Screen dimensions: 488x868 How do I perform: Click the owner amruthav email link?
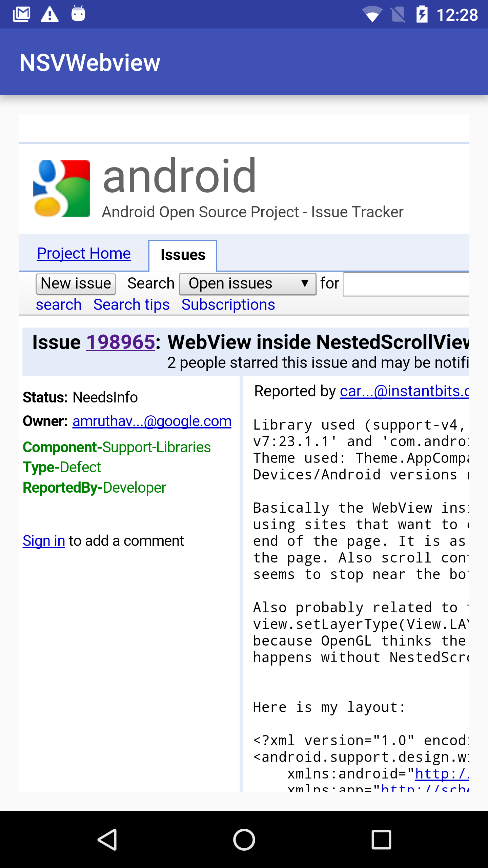152,421
